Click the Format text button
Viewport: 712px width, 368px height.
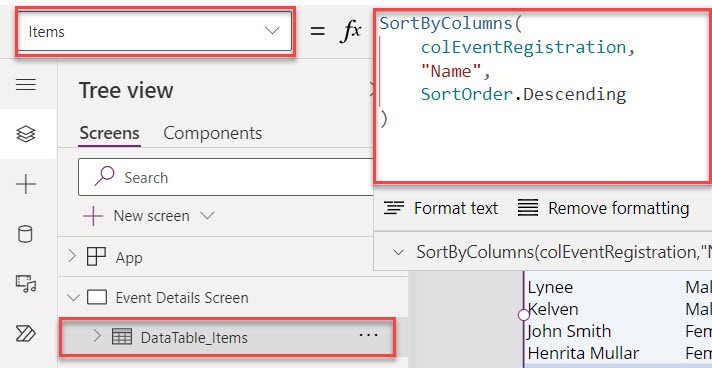pyautogui.click(x=441, y=209)
